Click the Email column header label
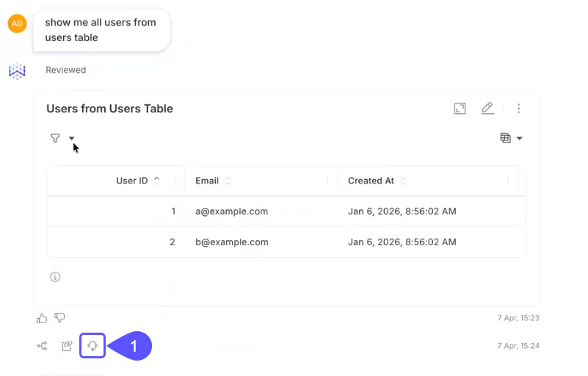 point(207,181)
